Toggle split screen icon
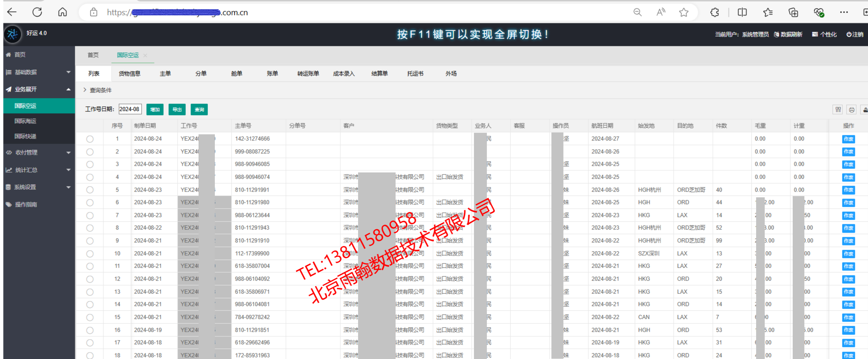The image size is (868, 359). 742,13
